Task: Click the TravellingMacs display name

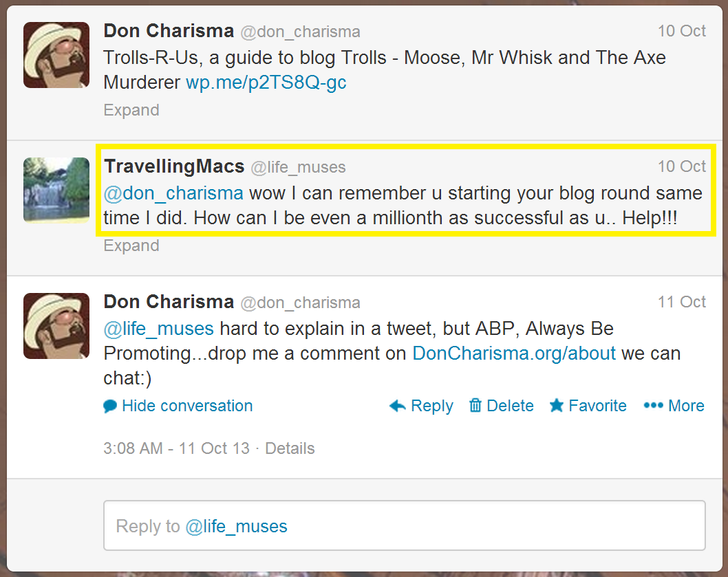Action: pos(173,166)
